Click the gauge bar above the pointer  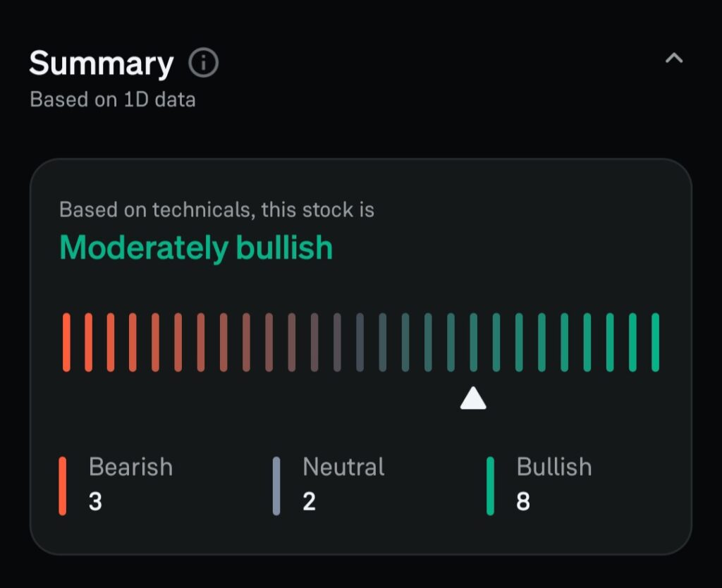pyautogui.click(x=473, y=342)
